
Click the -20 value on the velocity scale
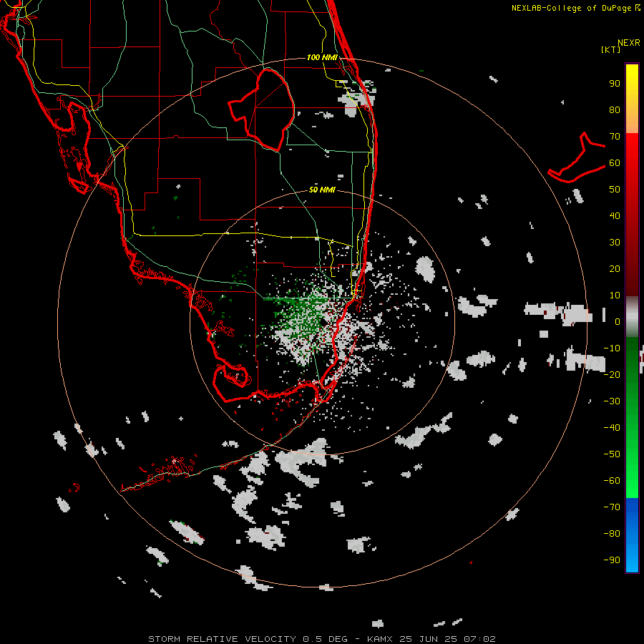pos(612,375)
